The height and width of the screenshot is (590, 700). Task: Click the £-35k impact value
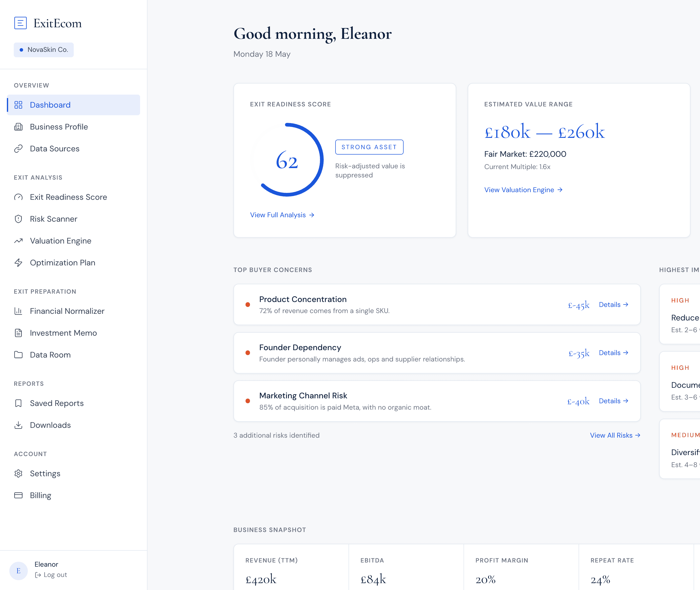[x=579, y=353]
